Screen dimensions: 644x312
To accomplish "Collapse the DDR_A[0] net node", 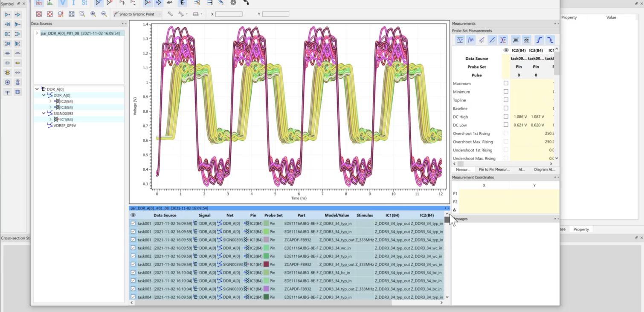I will point(44,95).
